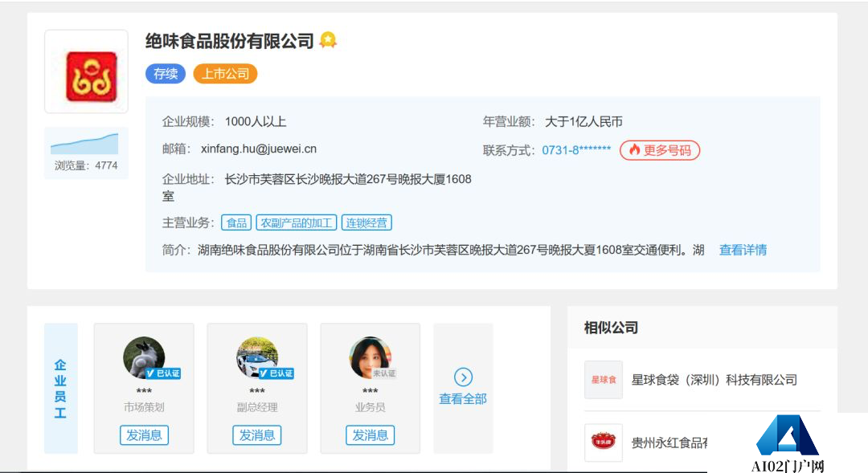The image size is (868, 473).
Task: Click the phone number 0731-8*******
Action: click(576, 150)
